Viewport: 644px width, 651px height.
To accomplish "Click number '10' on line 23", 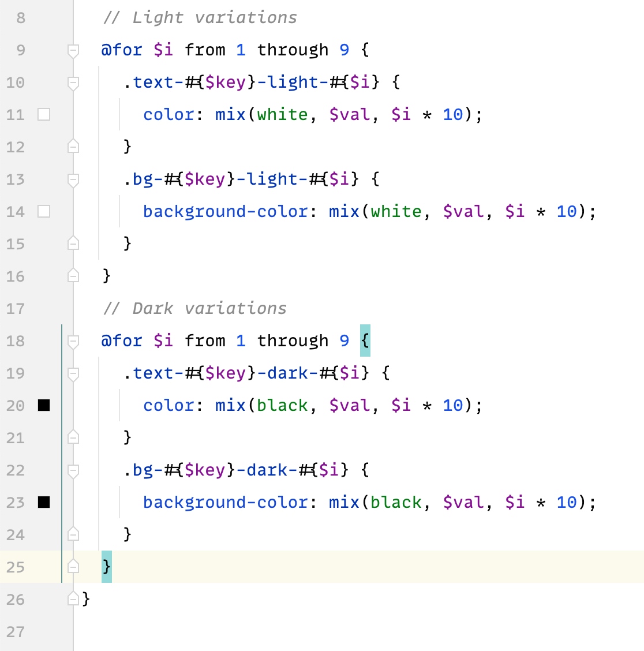I will (x=567, y=503).
